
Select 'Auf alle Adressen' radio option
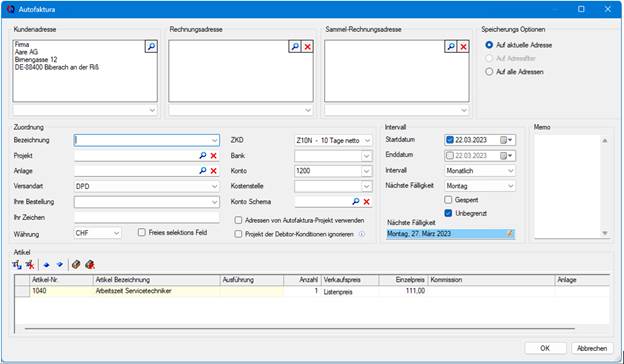[489, 72]
